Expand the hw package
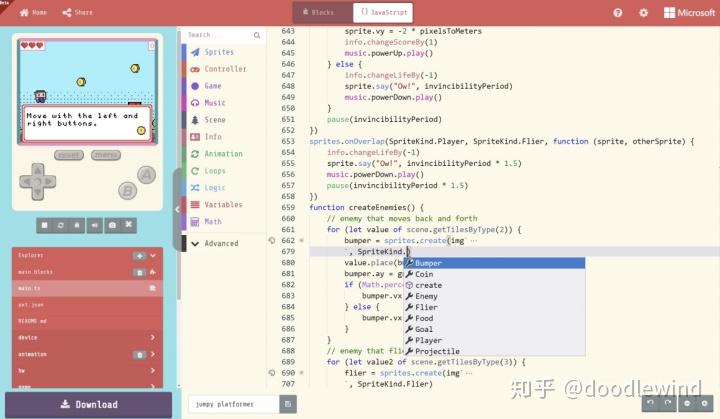This screenshot has width=720, height=419. coord(87,371)
